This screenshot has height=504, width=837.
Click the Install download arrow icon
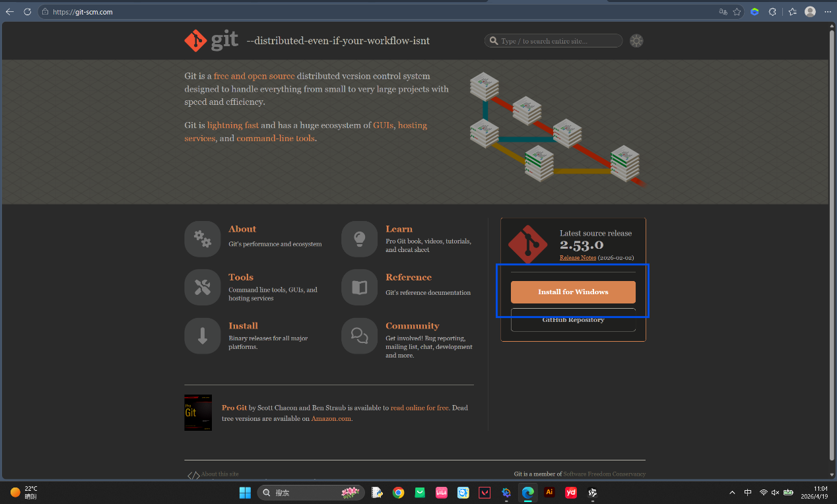(203, 336)
